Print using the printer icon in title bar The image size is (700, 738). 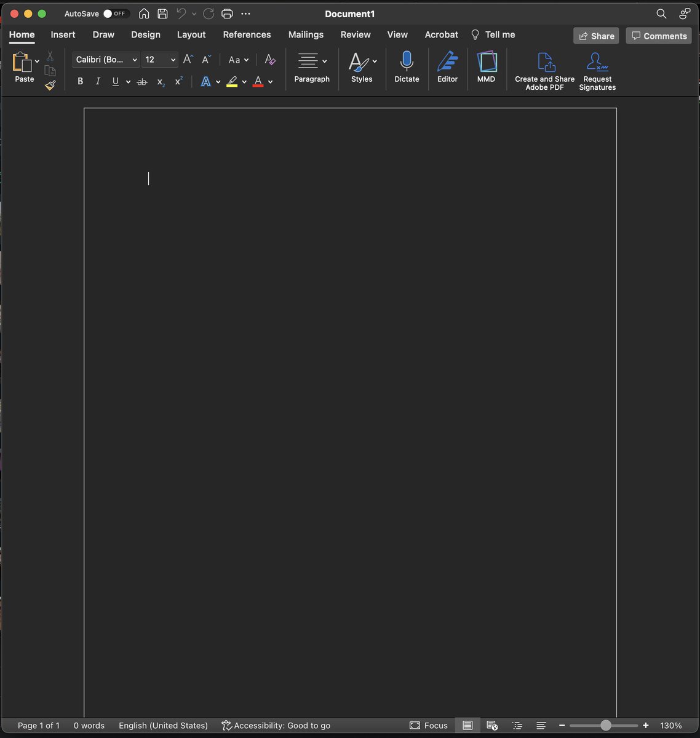coord(227,14)
